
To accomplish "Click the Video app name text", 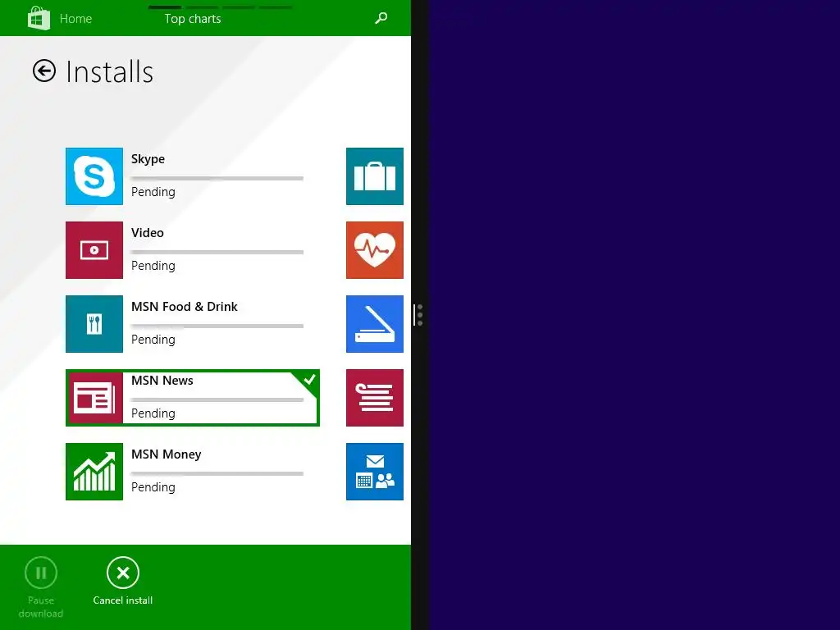I will tap(148, 232).
